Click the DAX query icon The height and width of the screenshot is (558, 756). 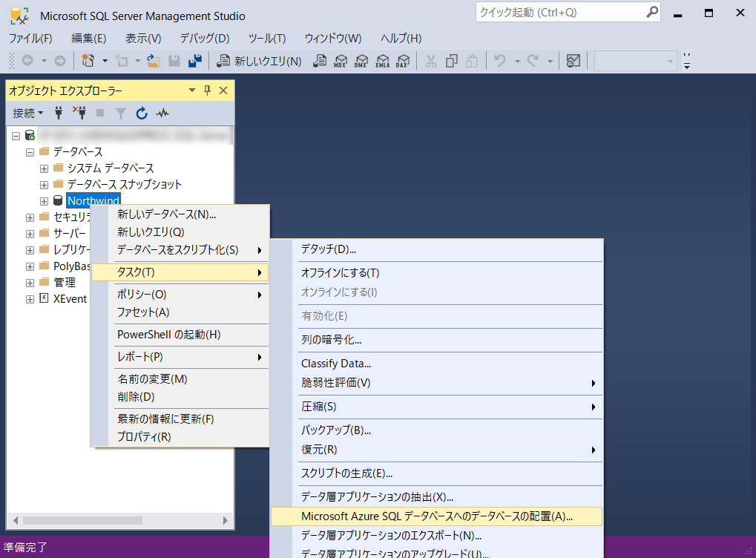pyautogui.click(x=403, y=61)
